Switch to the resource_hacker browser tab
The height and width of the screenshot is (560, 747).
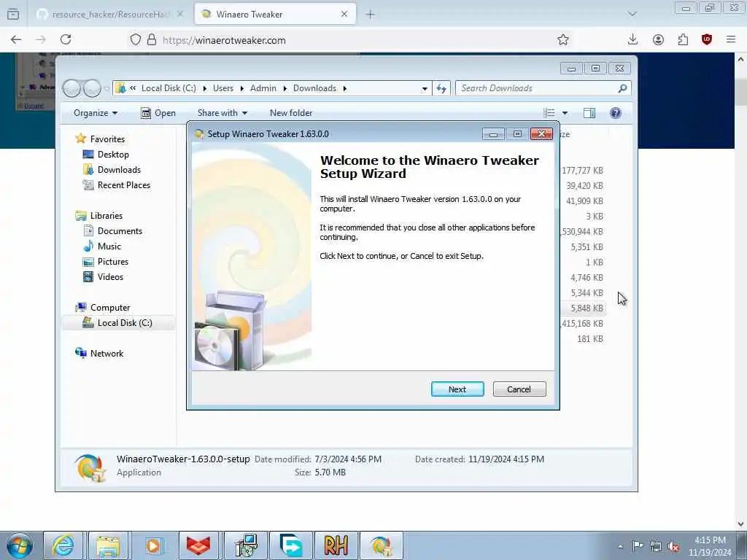click(x=109, y=15)
